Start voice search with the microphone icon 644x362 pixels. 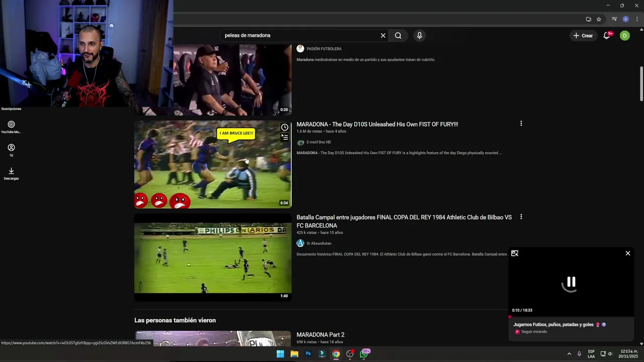tap(419, 36)
